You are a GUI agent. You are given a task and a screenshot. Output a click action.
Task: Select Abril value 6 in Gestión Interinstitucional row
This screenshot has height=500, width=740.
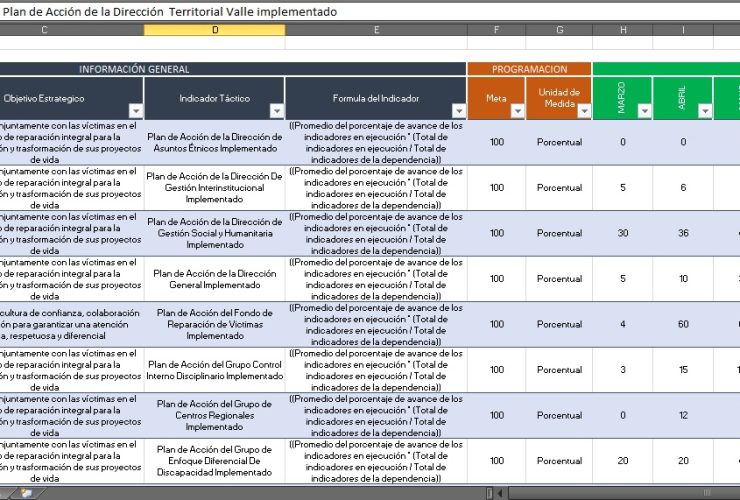[x=683, y=188]
